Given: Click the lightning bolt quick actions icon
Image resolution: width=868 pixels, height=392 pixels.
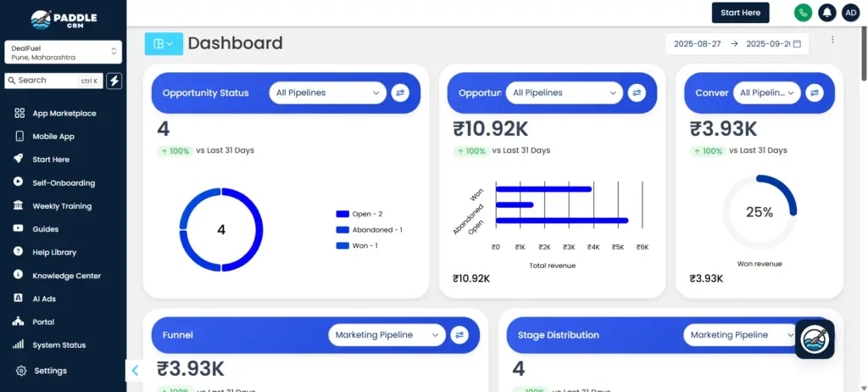Looking at the screenshot, I should point(114,81).
